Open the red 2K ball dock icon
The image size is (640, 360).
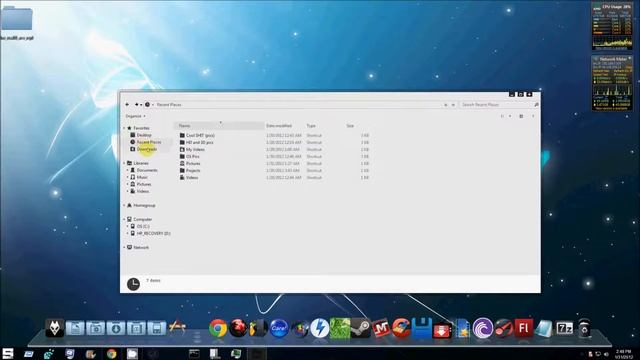(238, 328)
